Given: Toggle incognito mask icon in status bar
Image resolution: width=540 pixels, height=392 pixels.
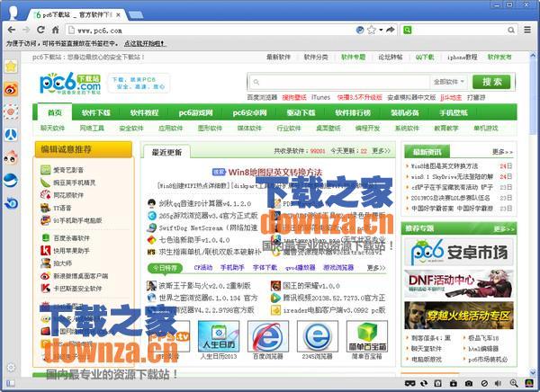Looking at the screenshot, I should coord(409,383).
